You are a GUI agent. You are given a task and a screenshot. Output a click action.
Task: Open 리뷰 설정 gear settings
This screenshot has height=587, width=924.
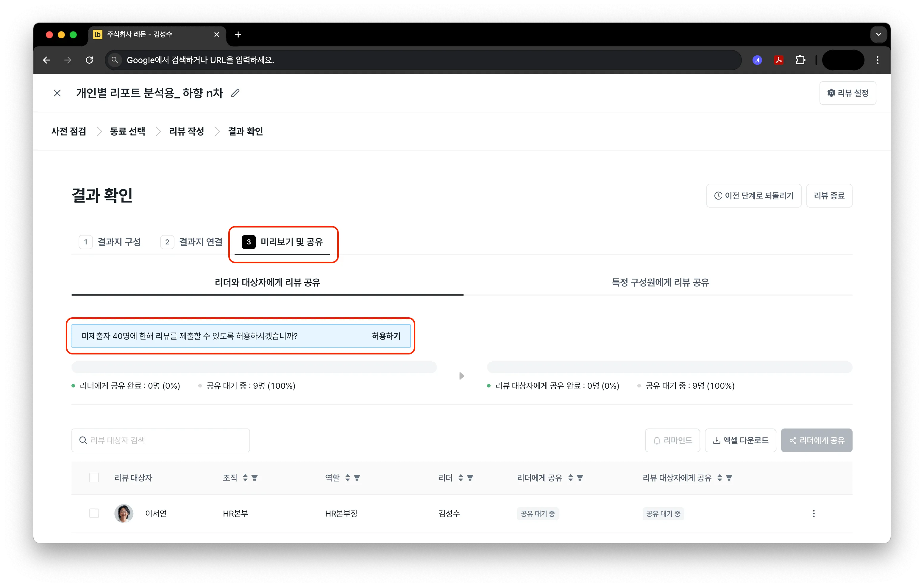pos(847,93)
